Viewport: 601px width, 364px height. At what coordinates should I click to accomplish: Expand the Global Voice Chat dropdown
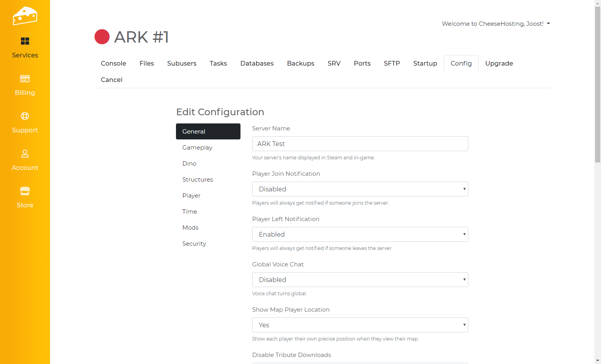point(360,280)
